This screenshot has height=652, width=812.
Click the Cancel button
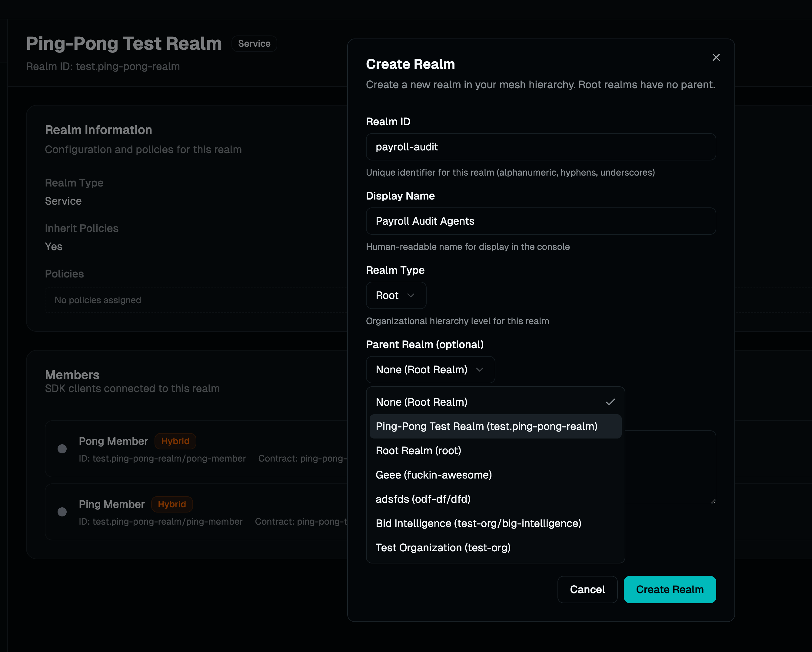point(587,590)
